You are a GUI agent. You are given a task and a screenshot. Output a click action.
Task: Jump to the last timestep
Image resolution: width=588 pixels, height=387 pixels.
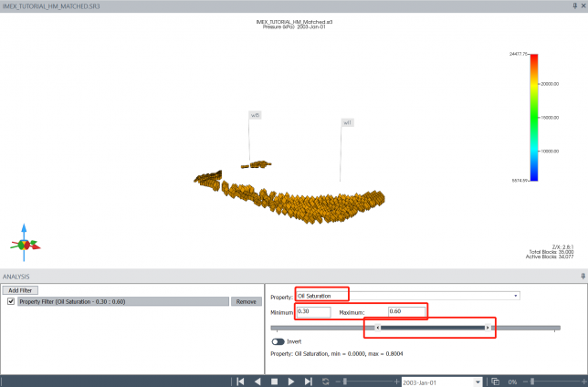[308, 381]
